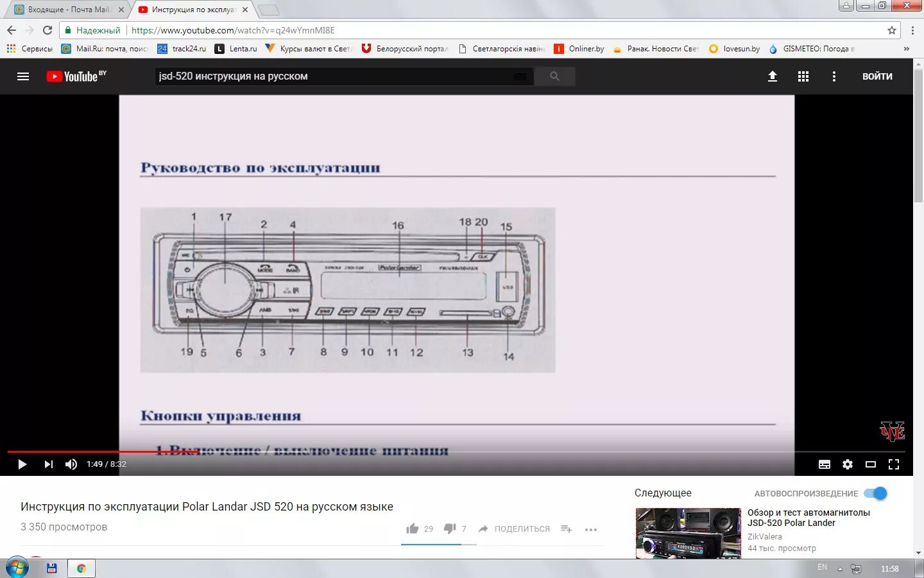The width and height of the screenshot is (924, 578).
Task: Open 'Светлагорскія навіны' bookmark
Action: click(501, 48)
